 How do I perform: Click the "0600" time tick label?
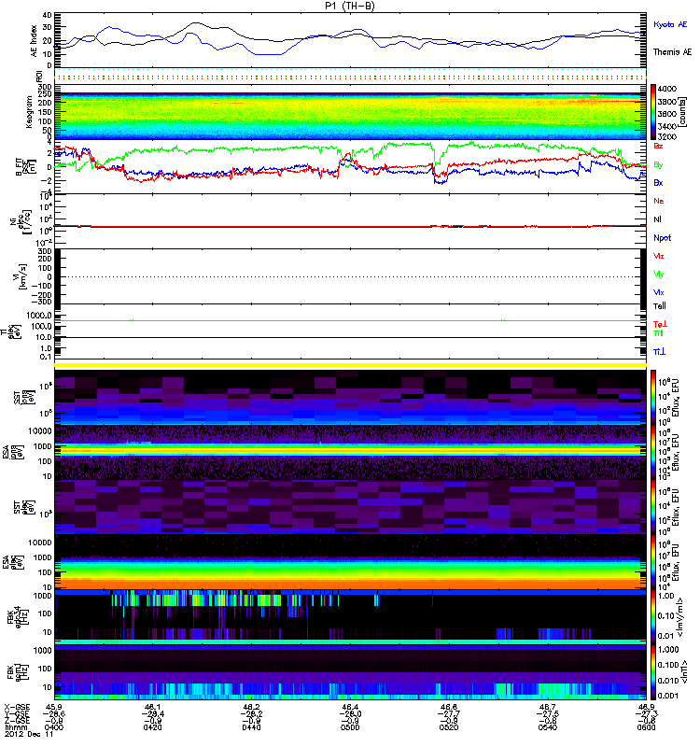[646, 727]
